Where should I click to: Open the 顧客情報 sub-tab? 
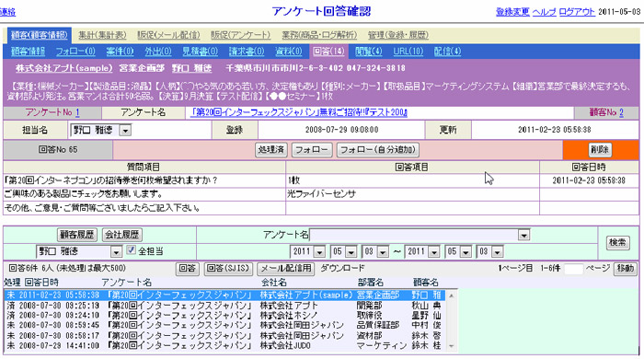tap(28, 52)
